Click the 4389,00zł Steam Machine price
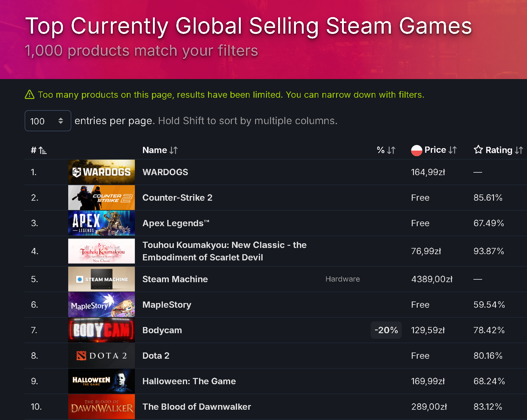 (432, 279)
